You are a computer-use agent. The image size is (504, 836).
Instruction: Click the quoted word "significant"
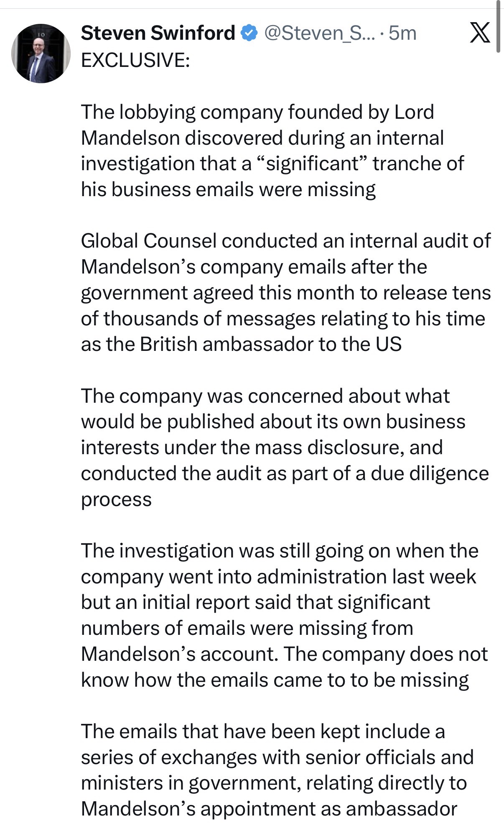click(313, 164)
